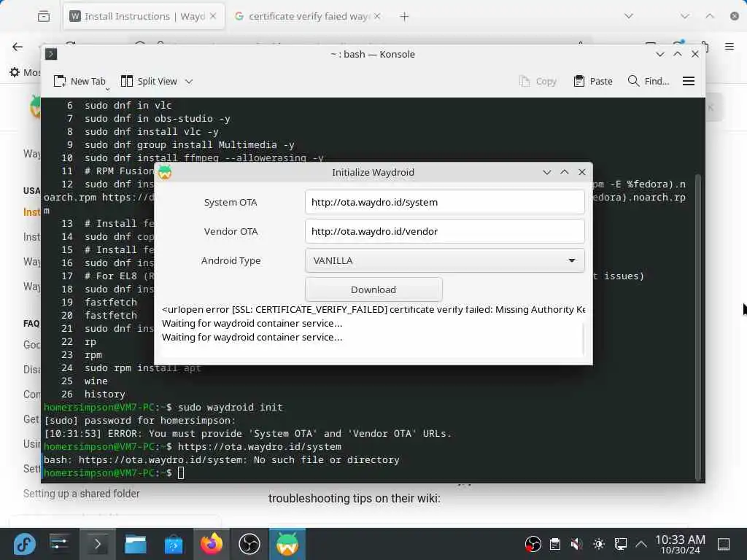This screenshot has height=560, width=747.
Task: Minimize the Initialize Waydroid dialog
Action: (x=547, y=172)
